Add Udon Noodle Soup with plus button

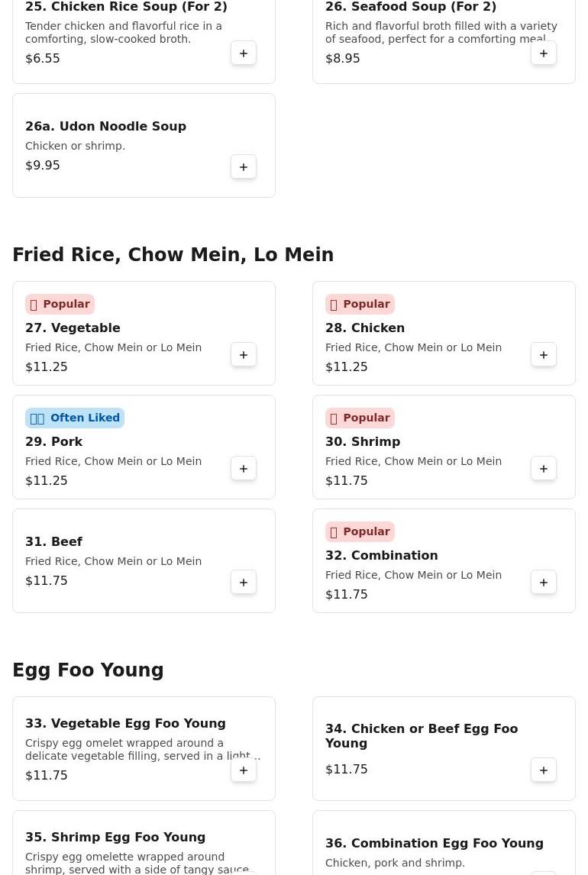[x=244, y=167]
